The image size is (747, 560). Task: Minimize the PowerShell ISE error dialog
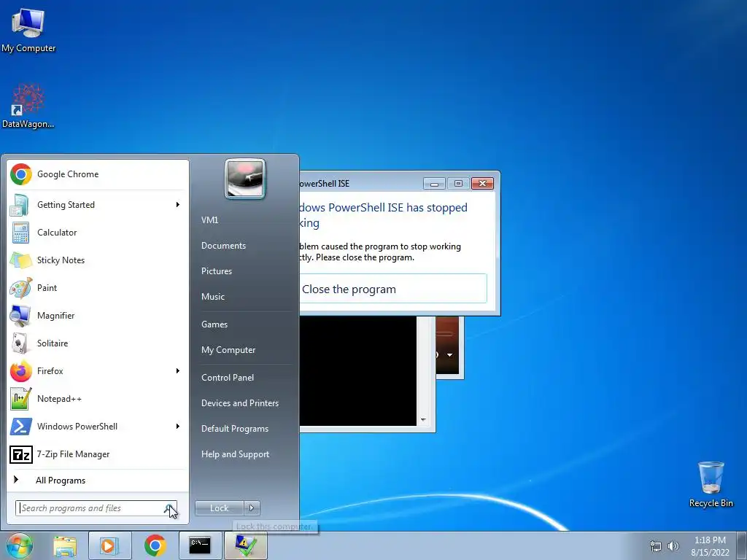tap(434, 183)
